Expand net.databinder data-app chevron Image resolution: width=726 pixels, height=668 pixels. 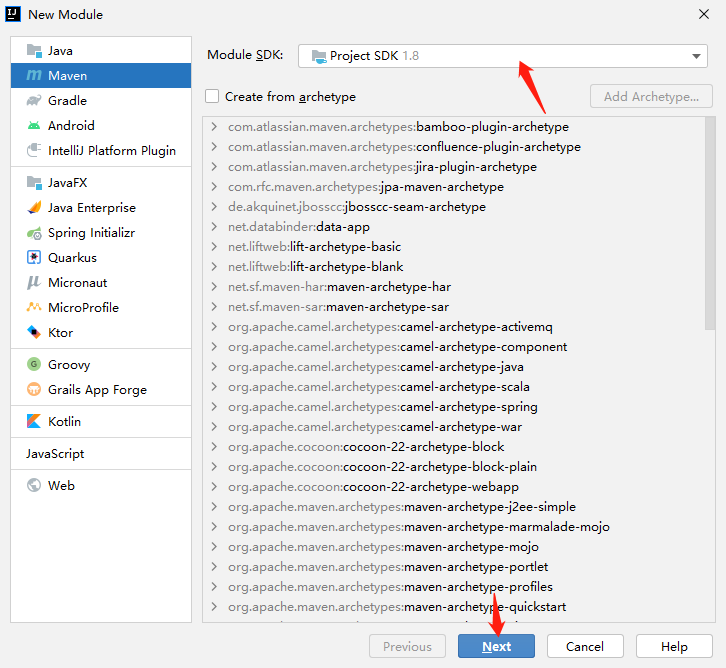click(214, 227)
